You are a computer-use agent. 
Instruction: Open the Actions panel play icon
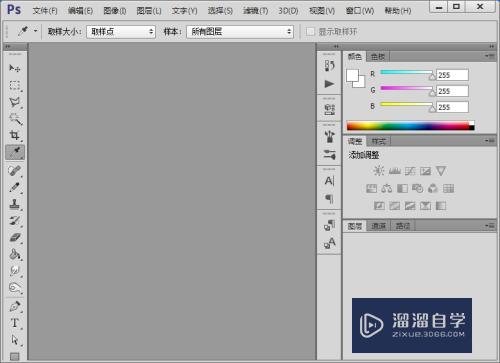click(x=329, y=84)
